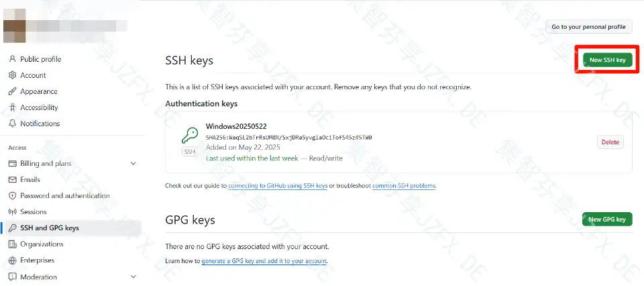Click the Appearance paintbrush icon
The width and height of the screenshot is (644, 286).
pyautogui.click(x=12, y=91)
